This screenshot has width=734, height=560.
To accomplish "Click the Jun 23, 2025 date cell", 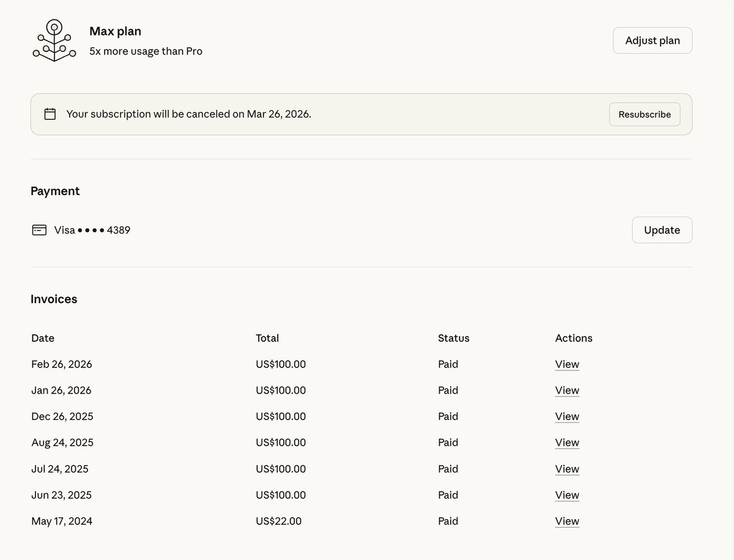I will pos(61,495).
